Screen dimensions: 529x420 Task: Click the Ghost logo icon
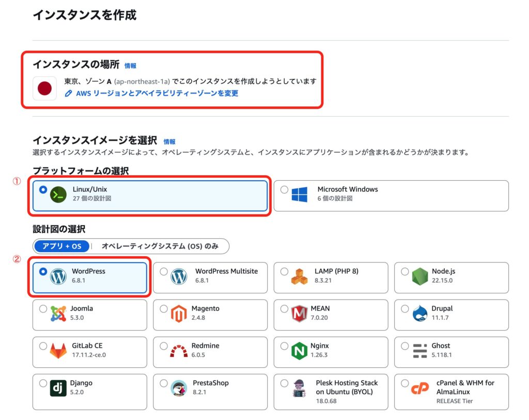(x=420, y=351)
